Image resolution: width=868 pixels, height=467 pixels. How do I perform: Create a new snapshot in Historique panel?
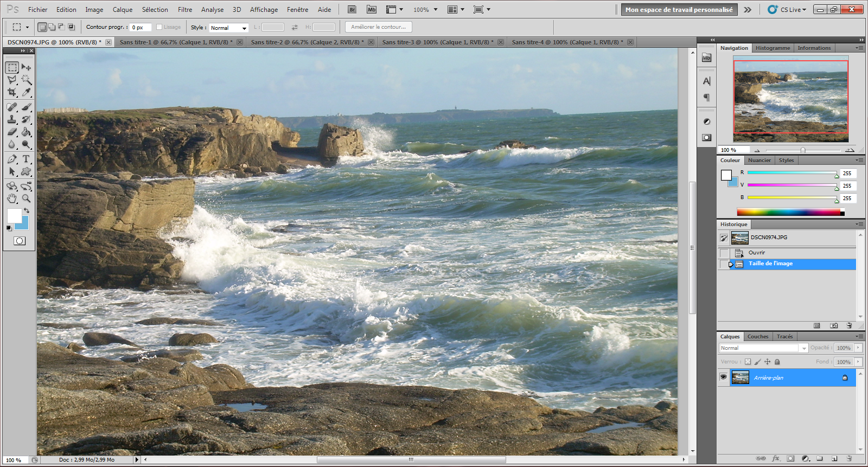point(834,325)
